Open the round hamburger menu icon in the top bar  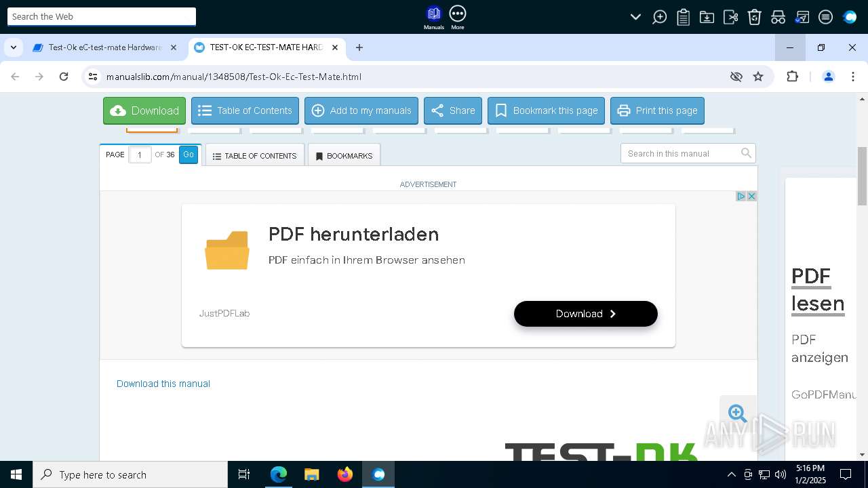pyautogui.click(x=825, y=17)
